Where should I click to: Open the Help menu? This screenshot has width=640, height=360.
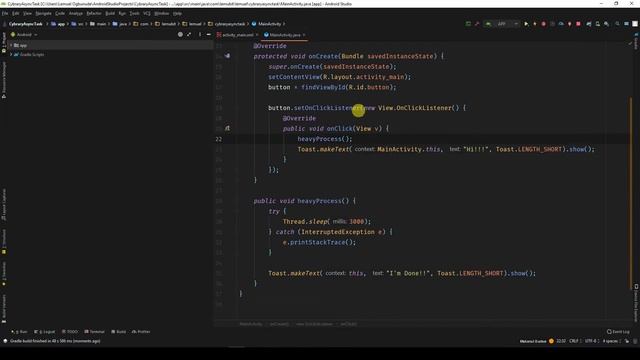click(x=178, y=13)
